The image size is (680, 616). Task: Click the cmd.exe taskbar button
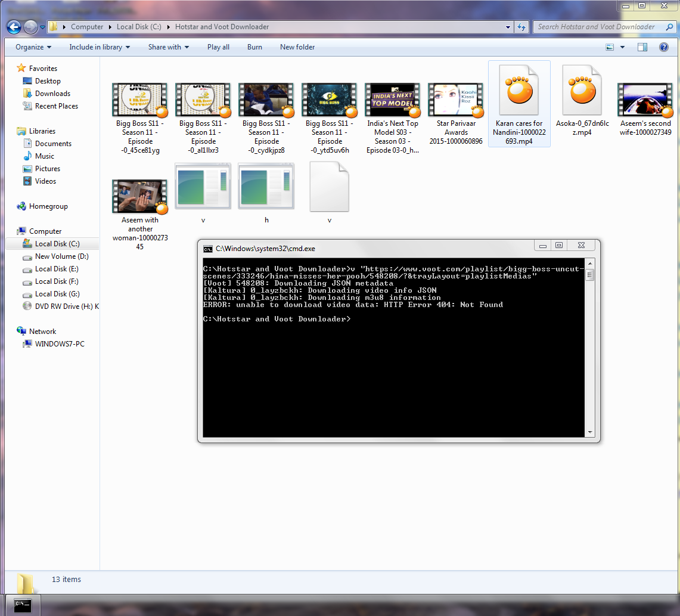(x=23, y=605)
